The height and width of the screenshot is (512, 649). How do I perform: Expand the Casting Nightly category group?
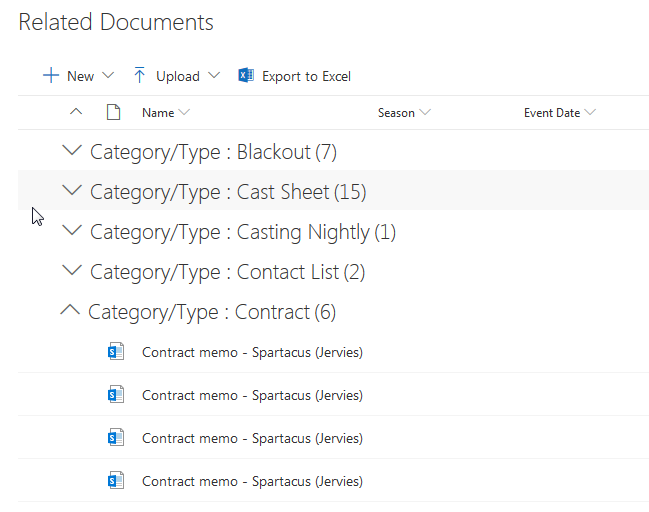point(70,231)
